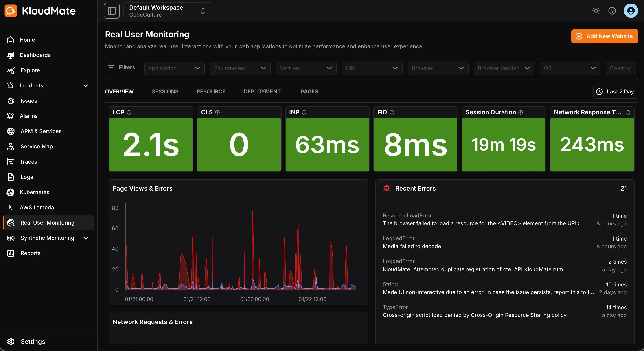644x351 pixels.
Task: Click the Dashboards monitor icon
Action: 10,55
